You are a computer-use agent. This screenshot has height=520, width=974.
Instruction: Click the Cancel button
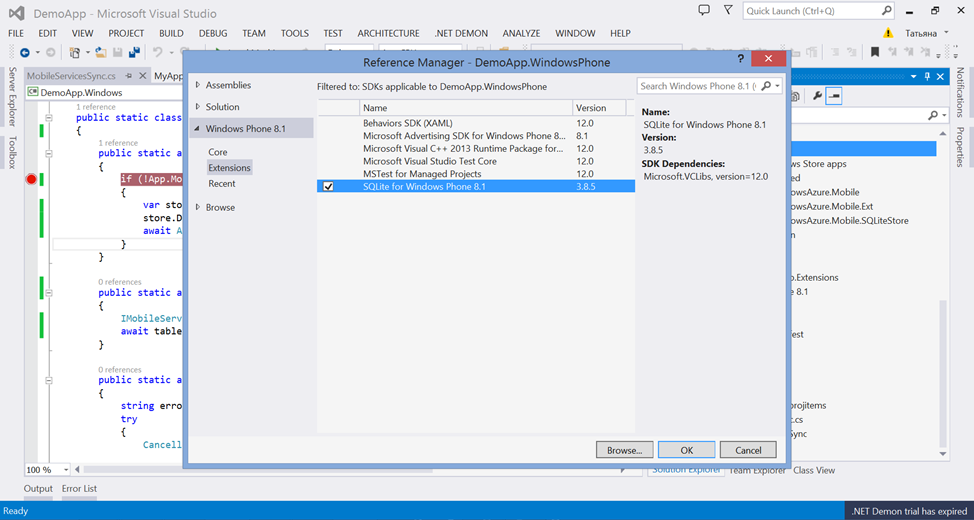[748, 450]
